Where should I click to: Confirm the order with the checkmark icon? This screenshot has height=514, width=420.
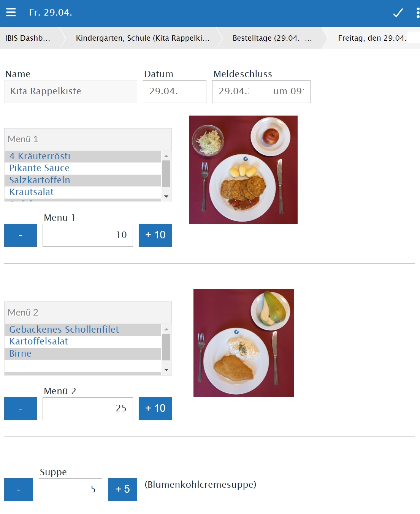(398, 13)
